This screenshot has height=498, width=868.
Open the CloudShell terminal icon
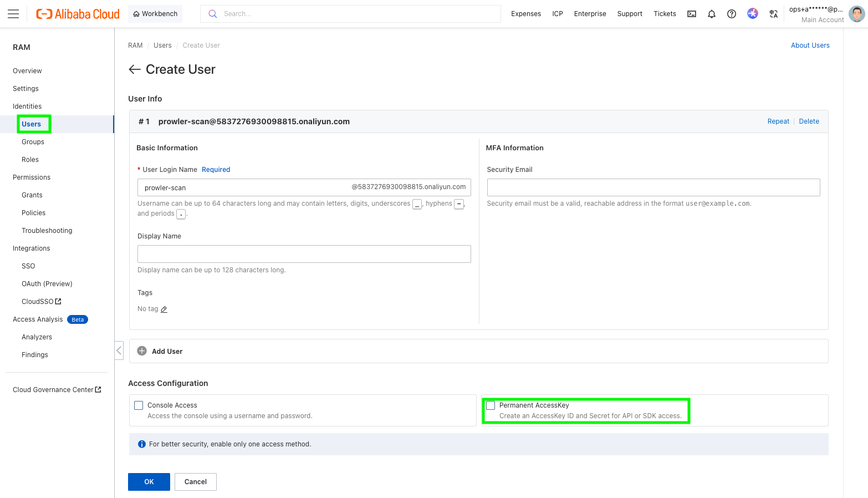tap(691, 13)
